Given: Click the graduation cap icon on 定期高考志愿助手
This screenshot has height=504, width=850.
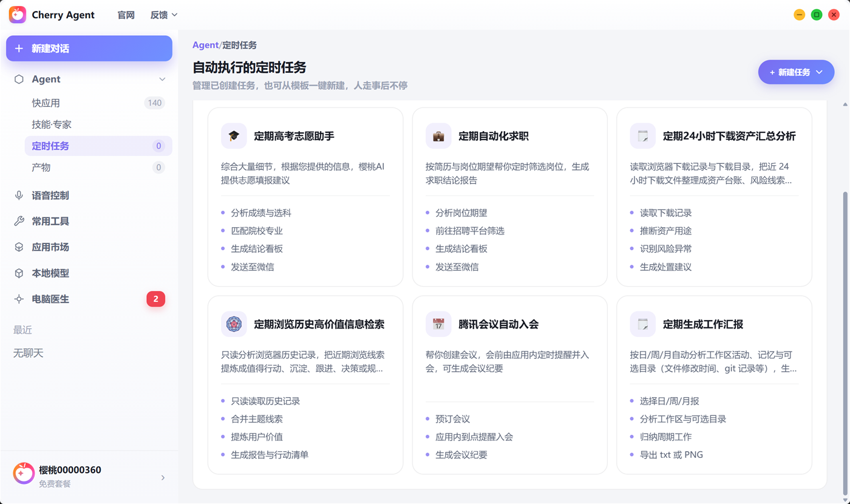Looking at the screenshot, I should coord(234,136).
